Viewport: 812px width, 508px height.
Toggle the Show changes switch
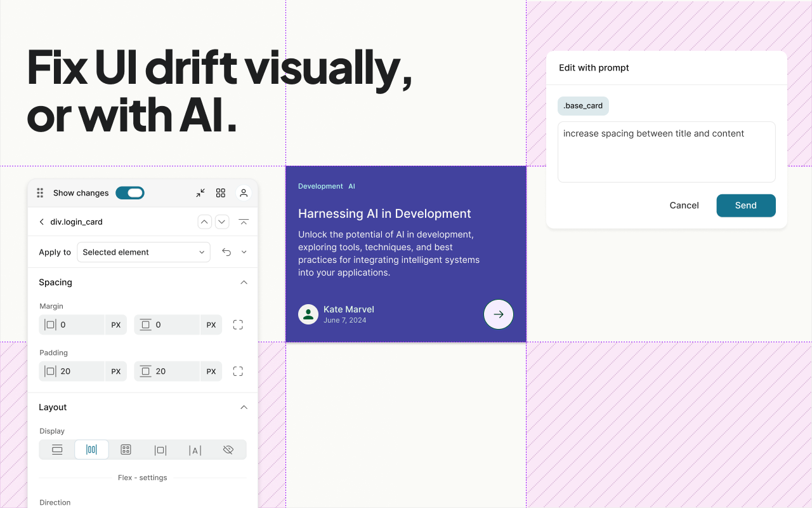[x=130, y=193]
